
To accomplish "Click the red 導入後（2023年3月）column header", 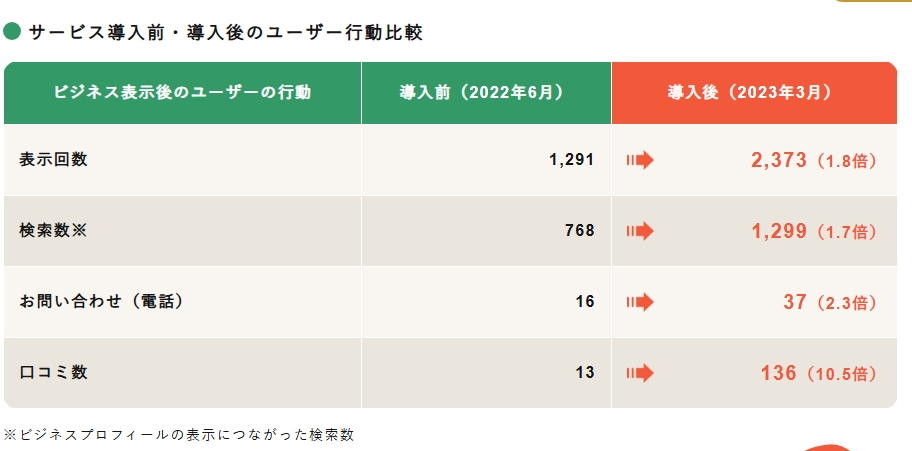I will point(754,93).
